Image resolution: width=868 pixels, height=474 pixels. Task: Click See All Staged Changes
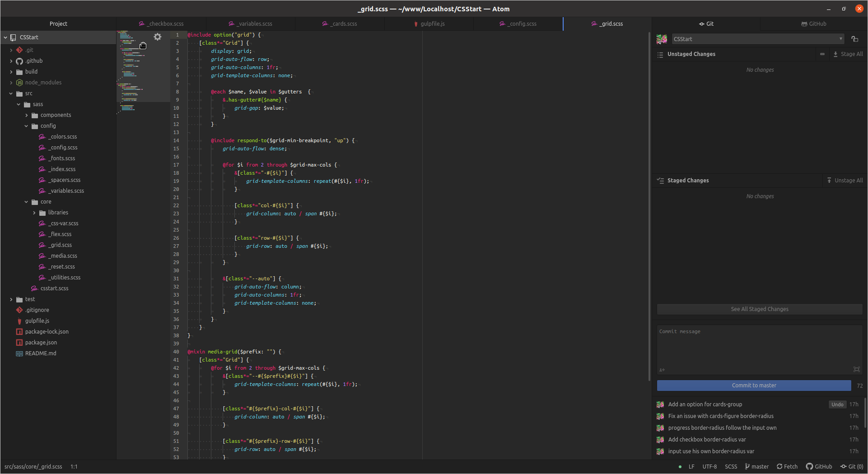tap(760, 309)
